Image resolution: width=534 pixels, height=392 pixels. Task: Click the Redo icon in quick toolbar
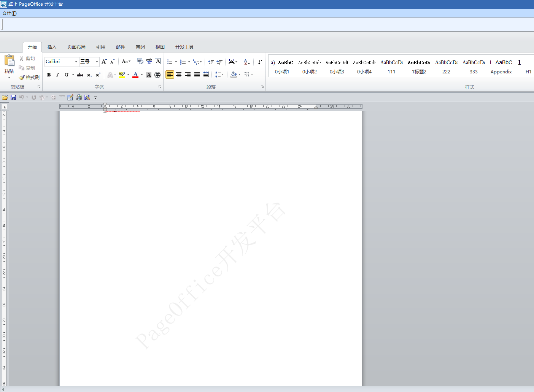(x=34, y=97)
